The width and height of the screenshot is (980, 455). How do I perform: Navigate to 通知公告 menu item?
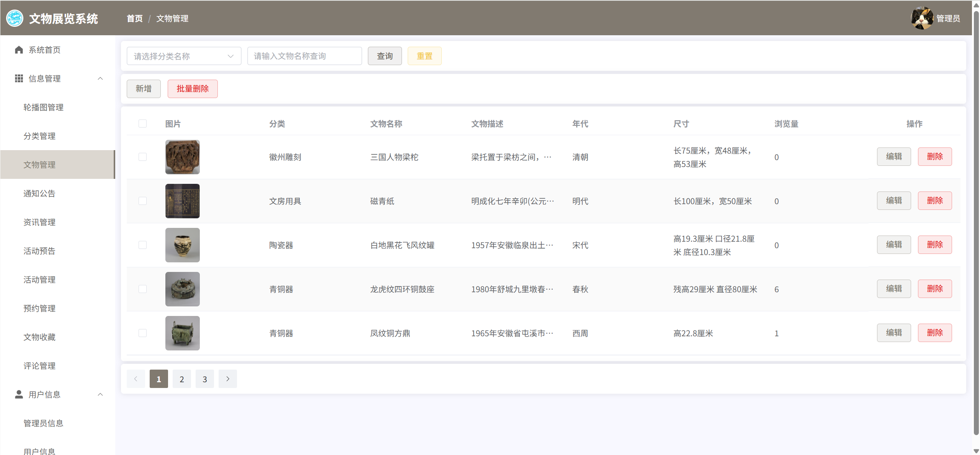click(39, 193)
